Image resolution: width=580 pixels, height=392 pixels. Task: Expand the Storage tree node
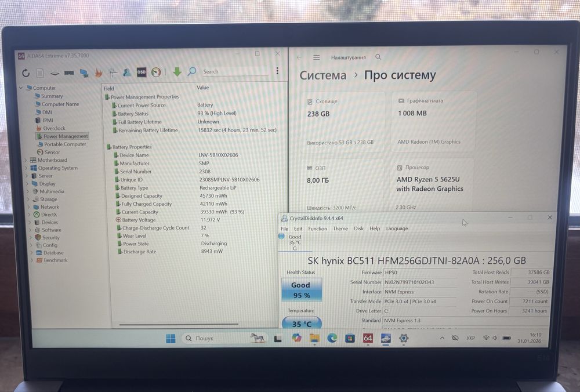(28, 199)
